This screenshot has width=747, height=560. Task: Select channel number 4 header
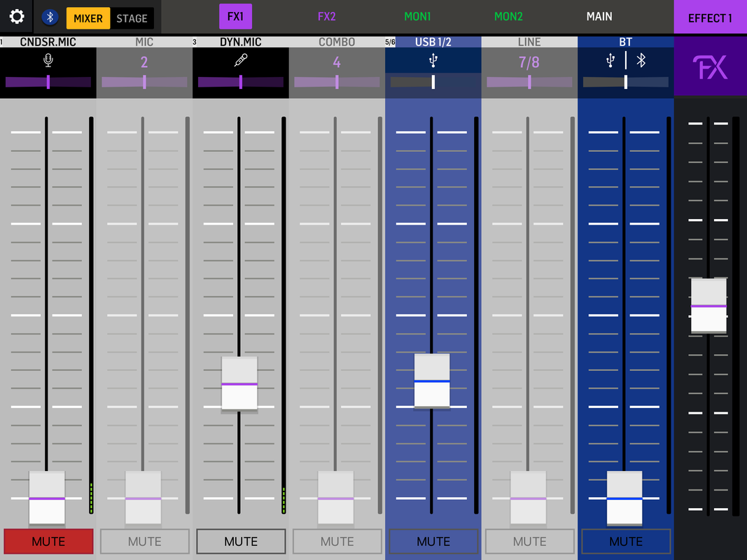click(x=337, y=62)
